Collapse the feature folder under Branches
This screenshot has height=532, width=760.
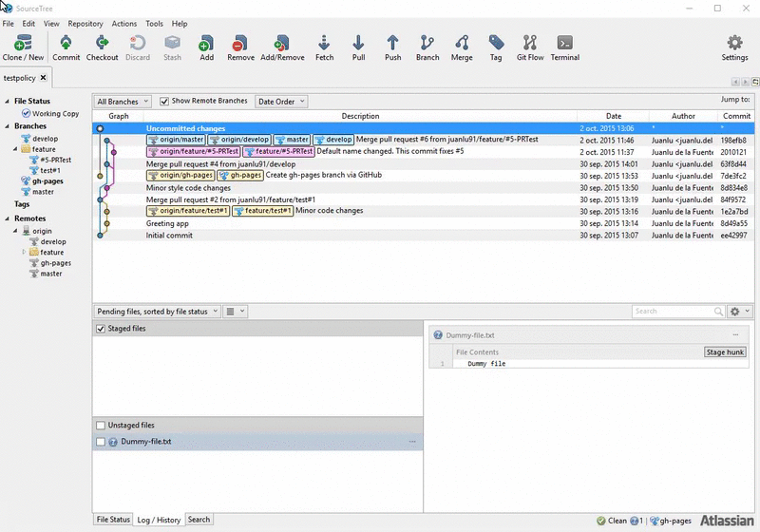pyautogui.click(x=15, y=149)
